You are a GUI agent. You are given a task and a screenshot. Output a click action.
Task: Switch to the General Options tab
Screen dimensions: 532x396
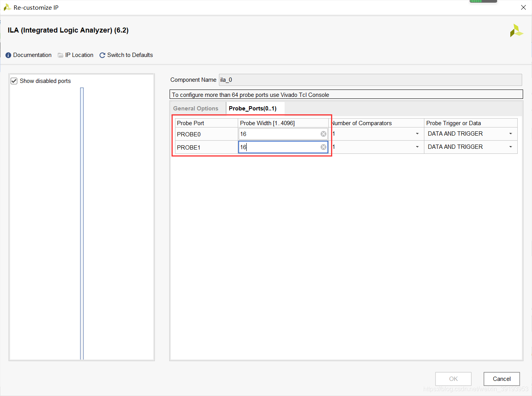click(x=196, y=108)
